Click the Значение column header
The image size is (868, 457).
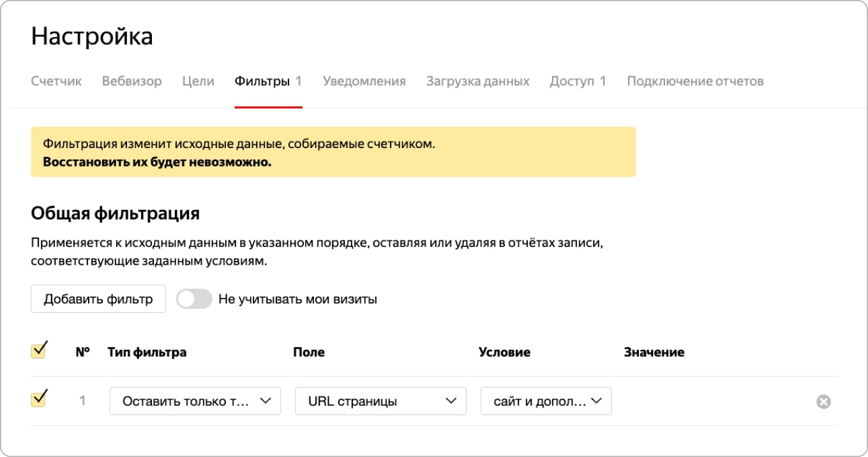coord(654,352)
